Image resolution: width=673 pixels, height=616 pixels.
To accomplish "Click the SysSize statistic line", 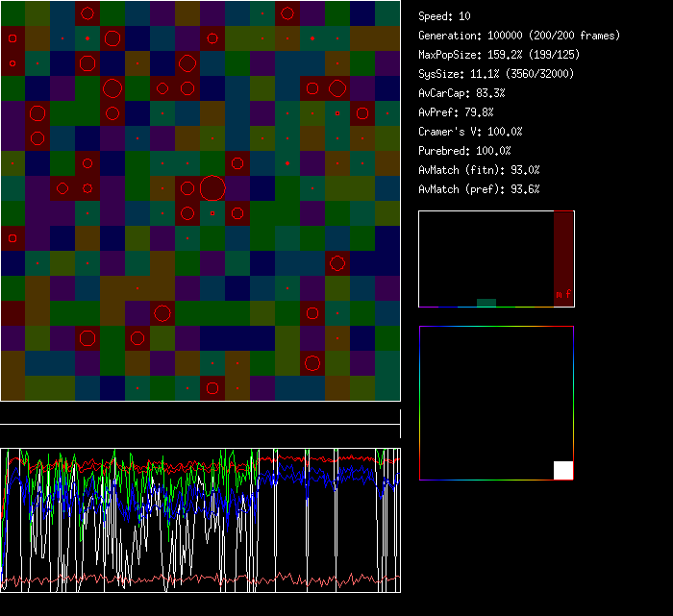I will pyautogui.click(x=495, y=74).
